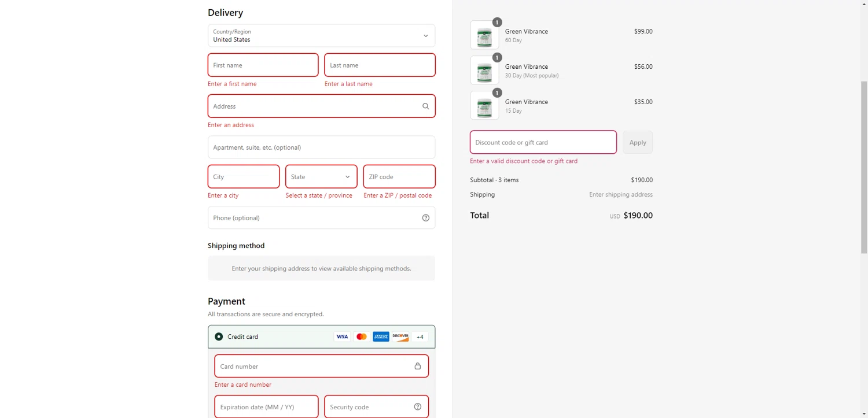
Task: Click the "Subtotal · 3 items" label
Action: [x=494, y=180]
